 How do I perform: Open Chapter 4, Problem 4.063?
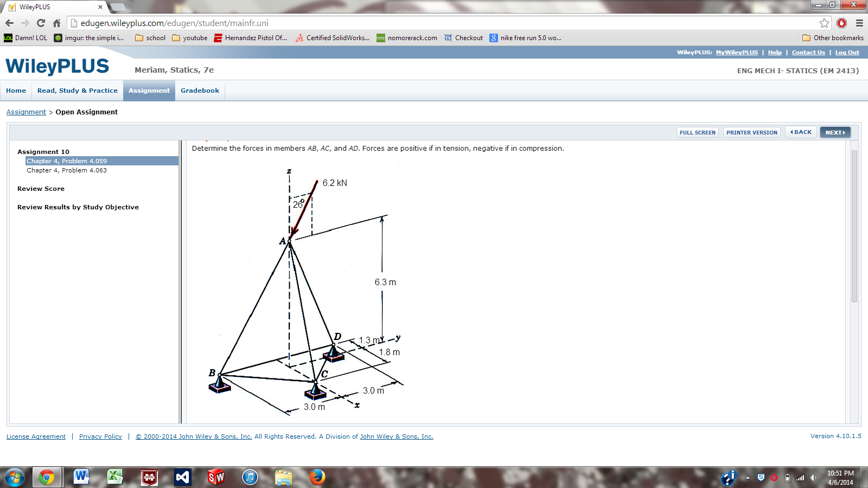coord(67,170)
